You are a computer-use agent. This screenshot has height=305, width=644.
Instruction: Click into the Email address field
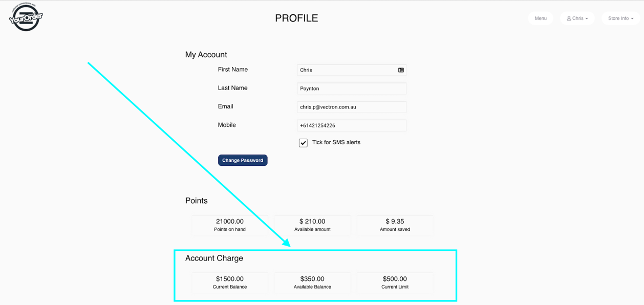[x=352, y=107]
